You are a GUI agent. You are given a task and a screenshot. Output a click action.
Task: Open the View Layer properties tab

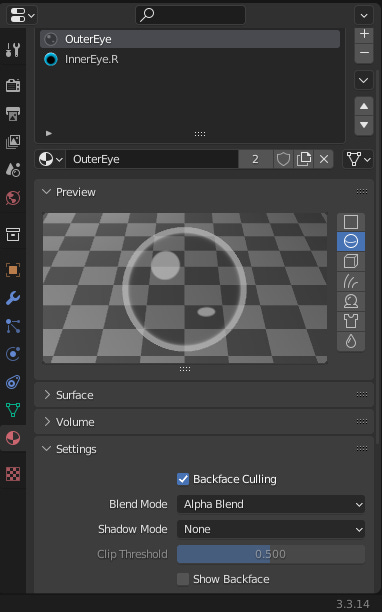[x=13, y=142]
